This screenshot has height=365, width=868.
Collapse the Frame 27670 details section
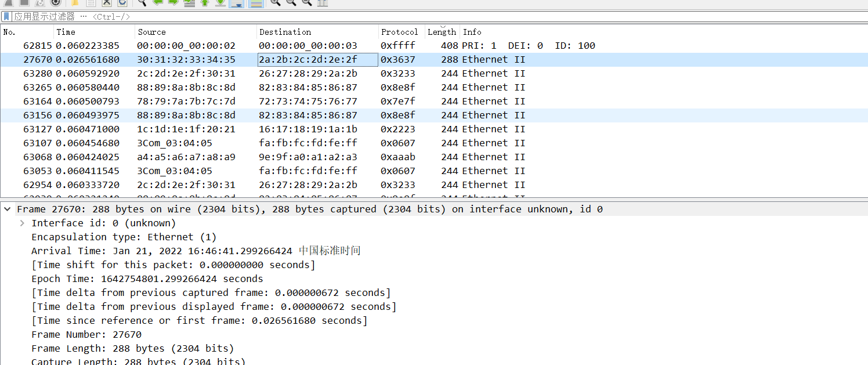tap(6, 209)
